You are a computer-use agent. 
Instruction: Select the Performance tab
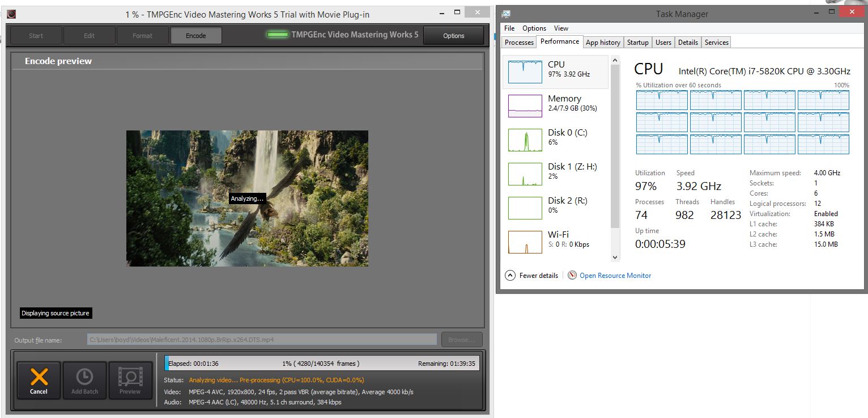pyautogui.click(x=560, y=41)
